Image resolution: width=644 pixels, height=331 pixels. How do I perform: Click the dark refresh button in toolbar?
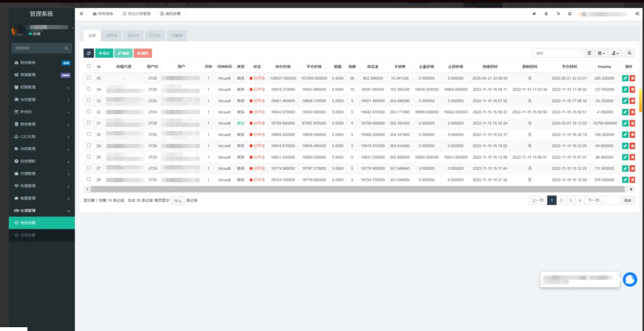tap(89, 53)
